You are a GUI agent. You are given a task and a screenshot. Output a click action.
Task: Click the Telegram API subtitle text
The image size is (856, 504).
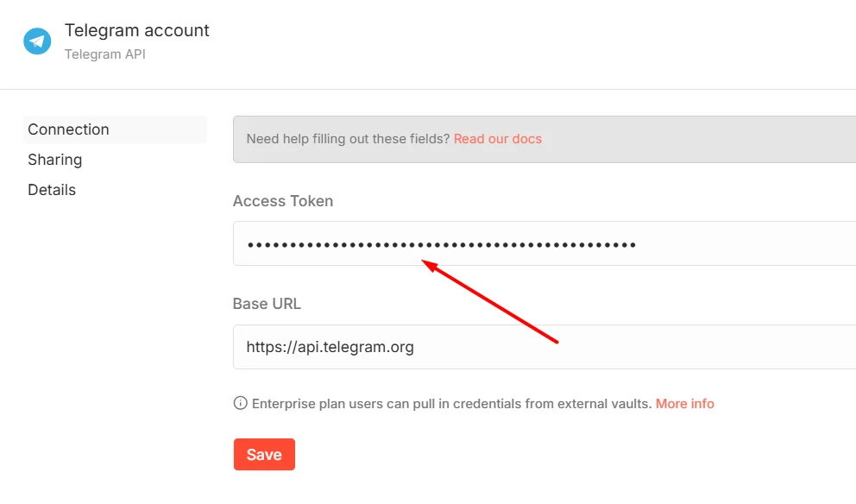pos(104,54)
